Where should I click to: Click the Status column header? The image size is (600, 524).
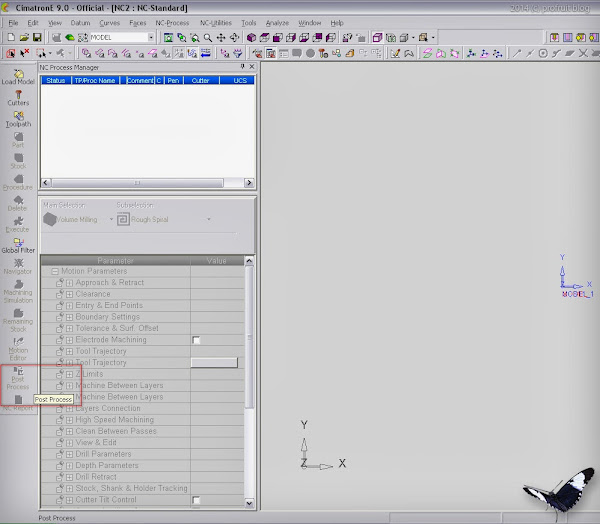[x=56, y=80]
